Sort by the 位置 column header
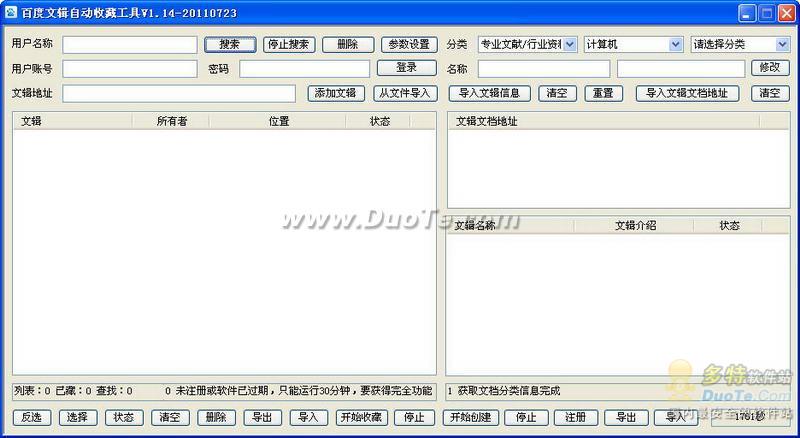 coord(277,121)
